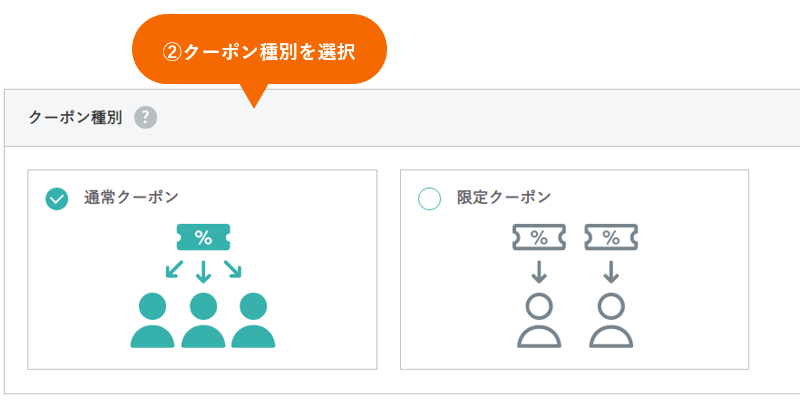Viewport: 808px width, 401px height.
Task: Click the help question mark icon
Action: click(145, 118)
